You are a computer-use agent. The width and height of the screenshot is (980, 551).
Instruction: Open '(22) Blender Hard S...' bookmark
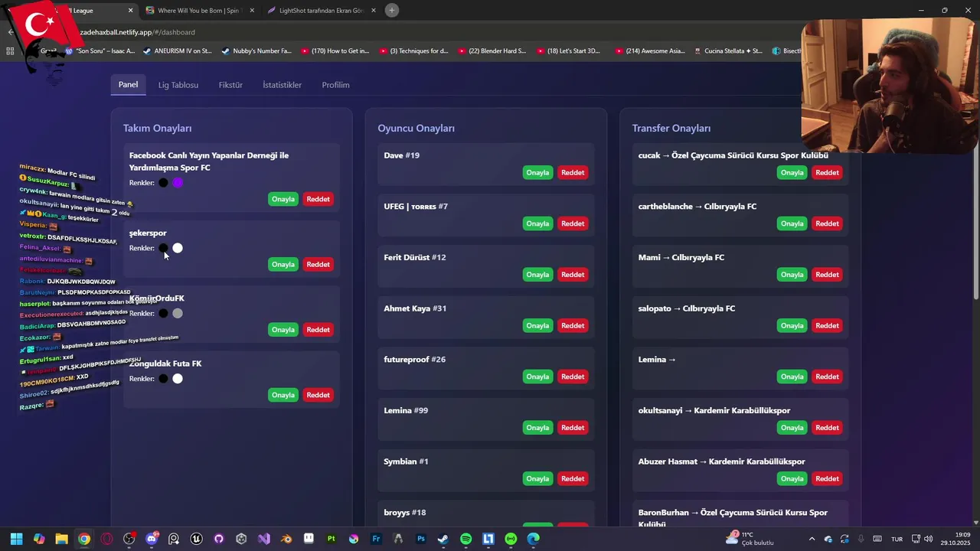(x=492, y=51)
